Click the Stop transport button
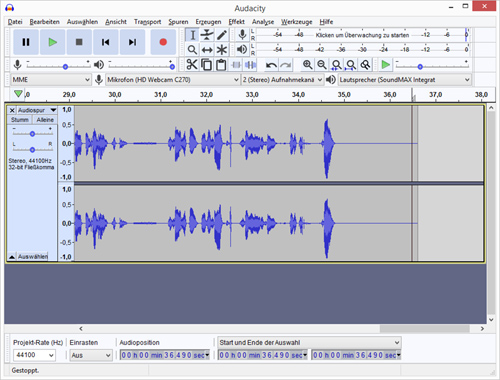500x380 pixels. 79,42
